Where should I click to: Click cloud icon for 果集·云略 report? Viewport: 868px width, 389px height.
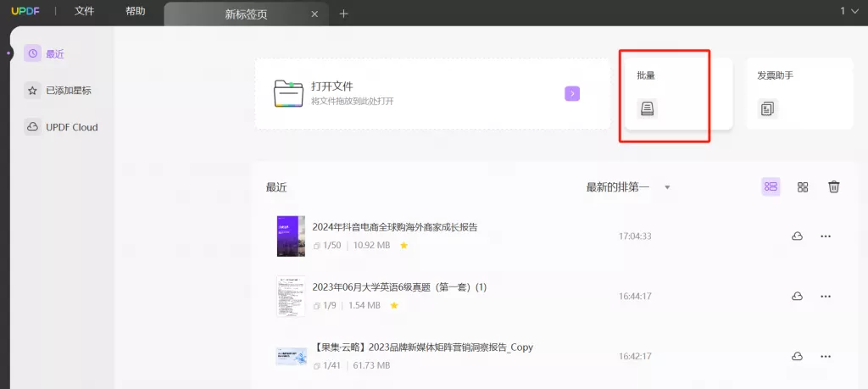797,356
